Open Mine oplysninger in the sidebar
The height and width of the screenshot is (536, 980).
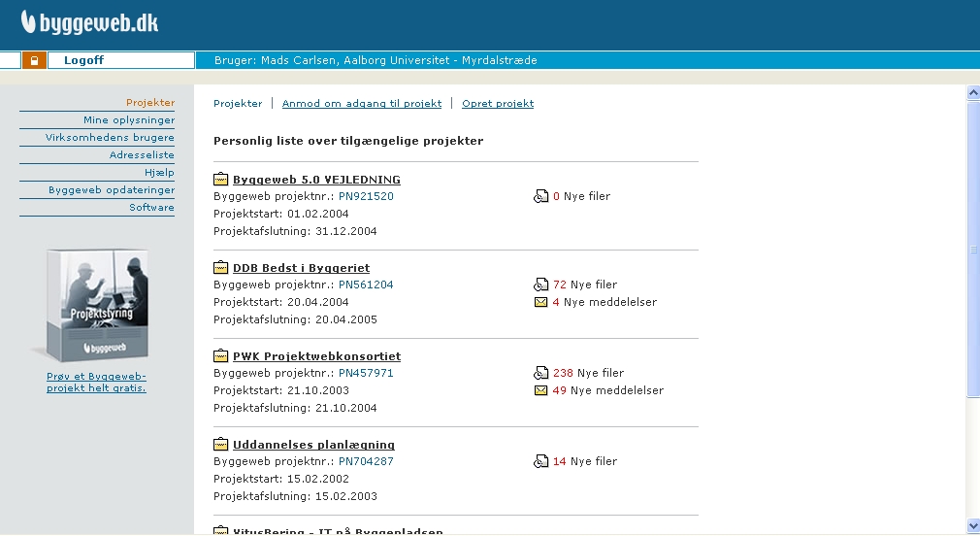(x=129, y=120)
